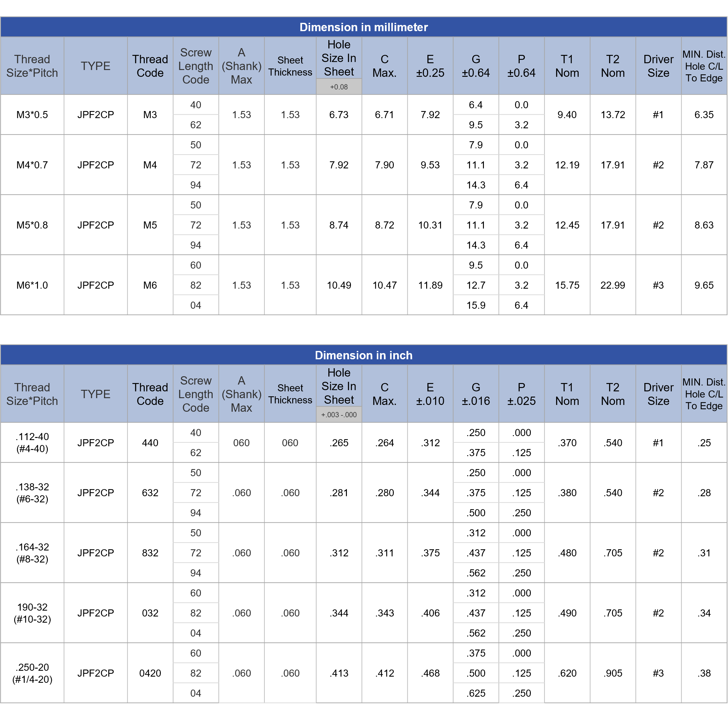This screenshot has height=705, width=728.
Task: Click the 'Dimension in millimeter' table title
Action: (x=364, y=27)
